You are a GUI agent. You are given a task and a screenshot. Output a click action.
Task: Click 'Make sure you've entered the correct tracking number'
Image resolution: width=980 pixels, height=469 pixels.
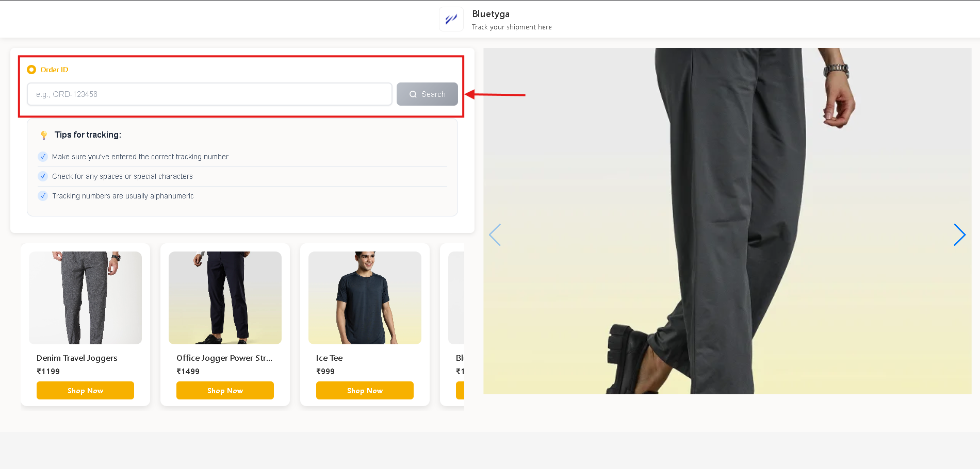click(140, 157)
